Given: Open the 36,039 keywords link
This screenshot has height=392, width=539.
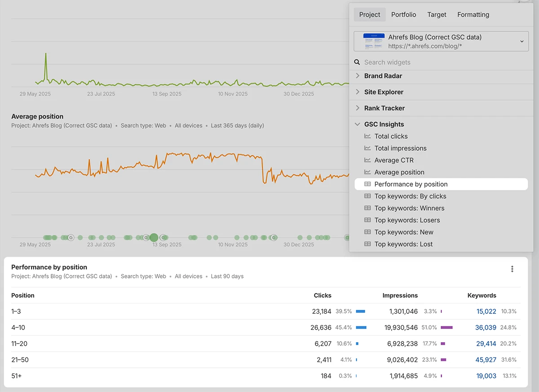Looking at the screenshot, I should (486, 327).
